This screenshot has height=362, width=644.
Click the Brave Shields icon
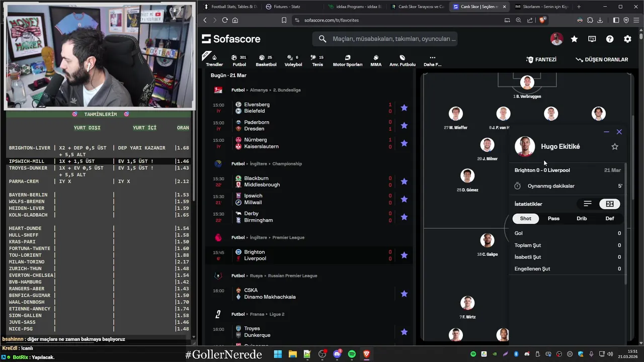click(542, 20)
